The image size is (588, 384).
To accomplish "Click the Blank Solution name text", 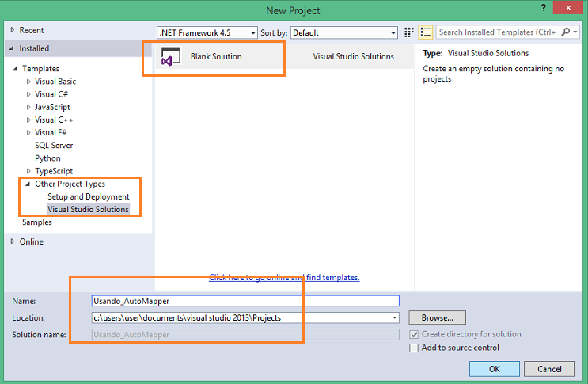I will tap(216, 57).
